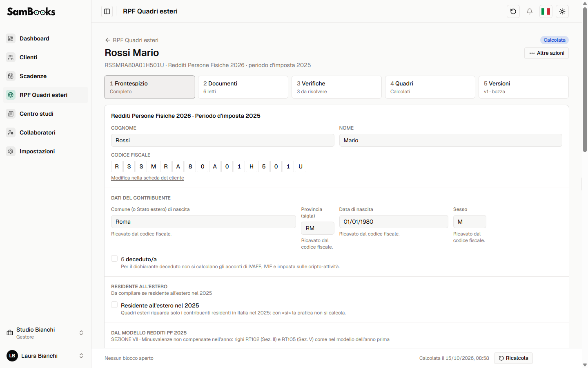Click 'Nessun blocco aperto' status text
This screenshot has height=368, width=588.
point(129,358)
